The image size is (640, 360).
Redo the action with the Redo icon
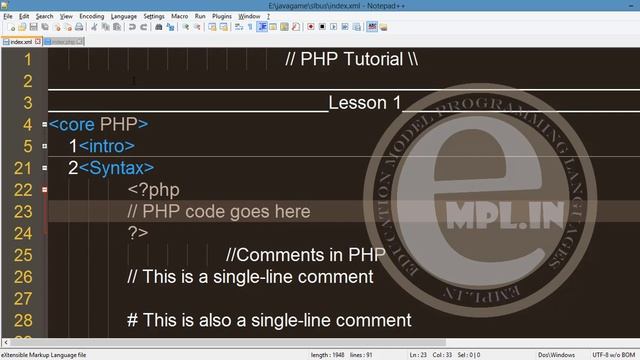(144, 27)
